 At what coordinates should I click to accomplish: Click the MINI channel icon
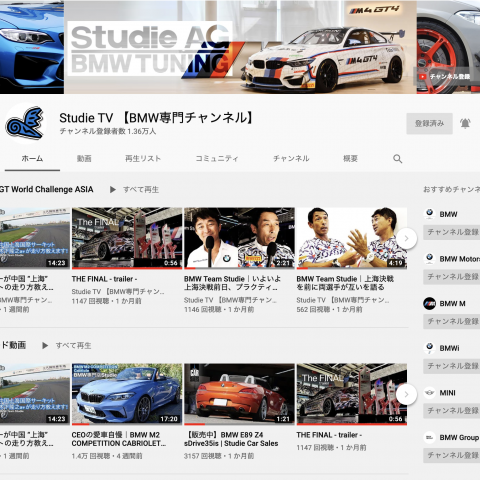click(430, 393)
